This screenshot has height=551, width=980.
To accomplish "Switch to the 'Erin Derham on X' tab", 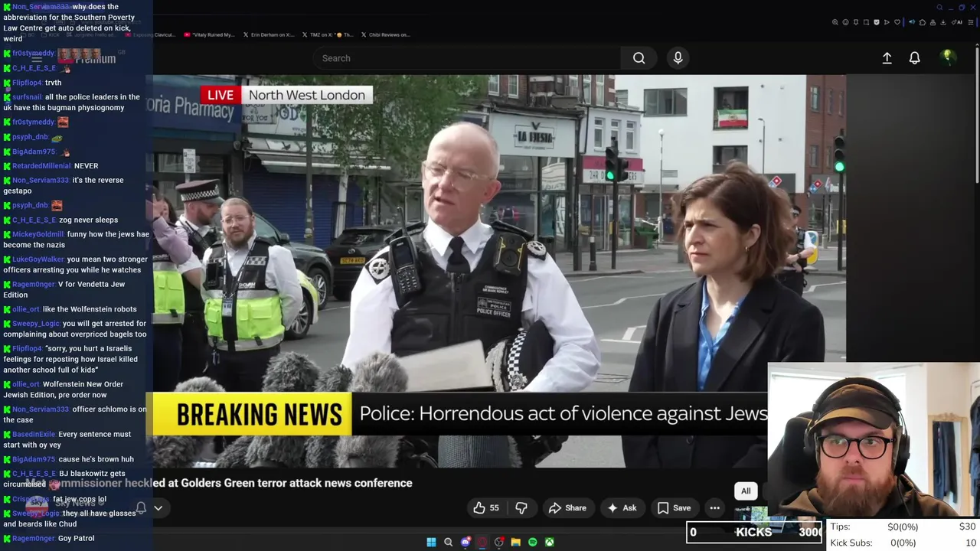I will pyautogui.click(x=269, y=34).
